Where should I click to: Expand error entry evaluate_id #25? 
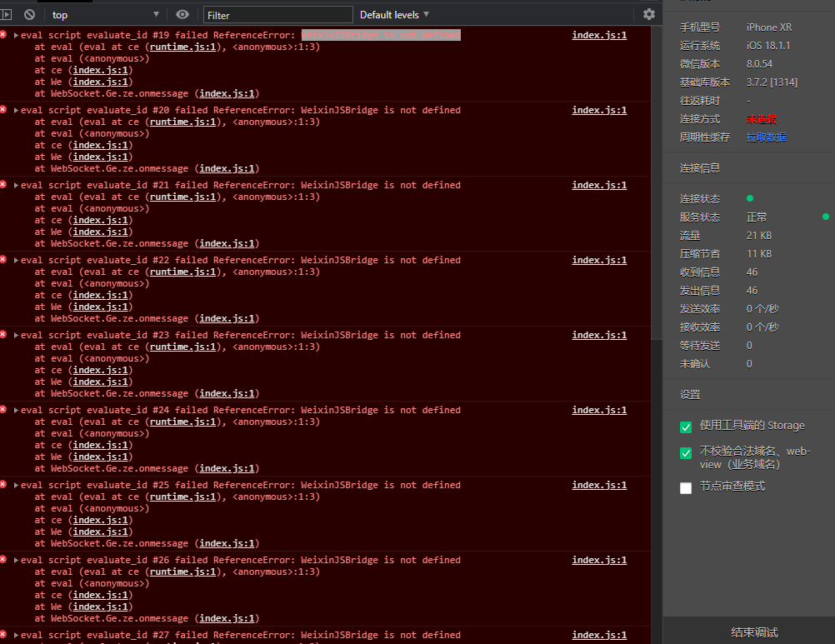[x=17, y=486]
